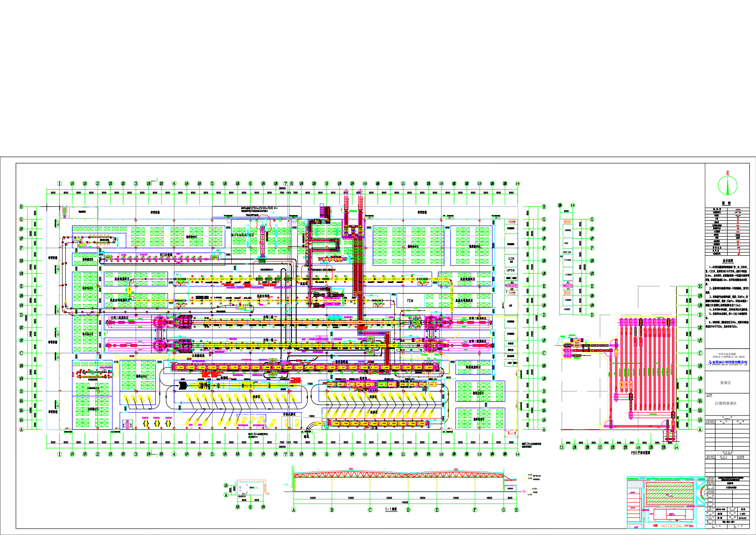This screenshot has height=535, width=756.
Task: Click the 修改次数 column header
Action: 711,457
